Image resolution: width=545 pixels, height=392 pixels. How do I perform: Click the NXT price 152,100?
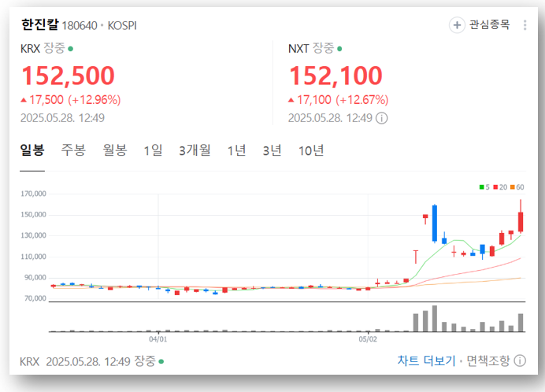click(336, 76)
